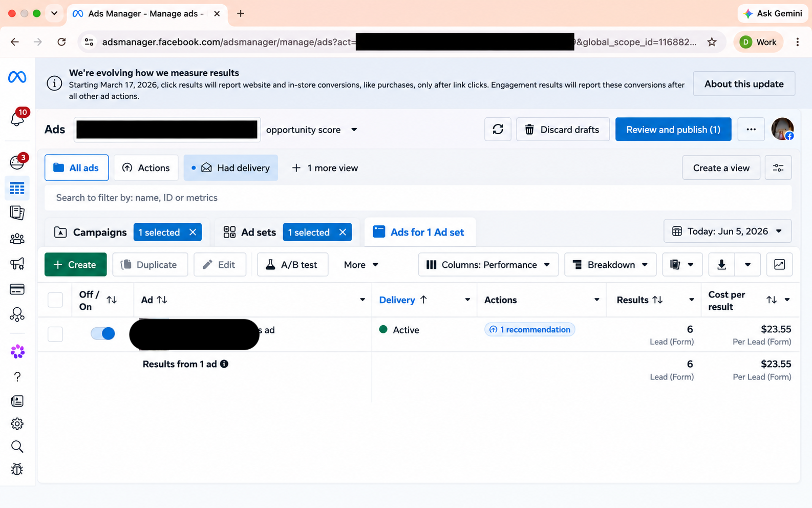Switch to Had delivery view
The width and height of the screenshot is (812, 508).
pyautogui.click(x=230, y=167)
